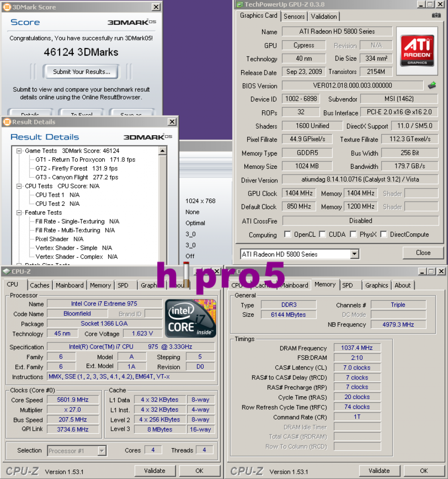Image resolution: width=448 pixels, height=479 pixels.
Task: Open the Mainboard tab in left CPU-Z window
Action: (69, 285)
